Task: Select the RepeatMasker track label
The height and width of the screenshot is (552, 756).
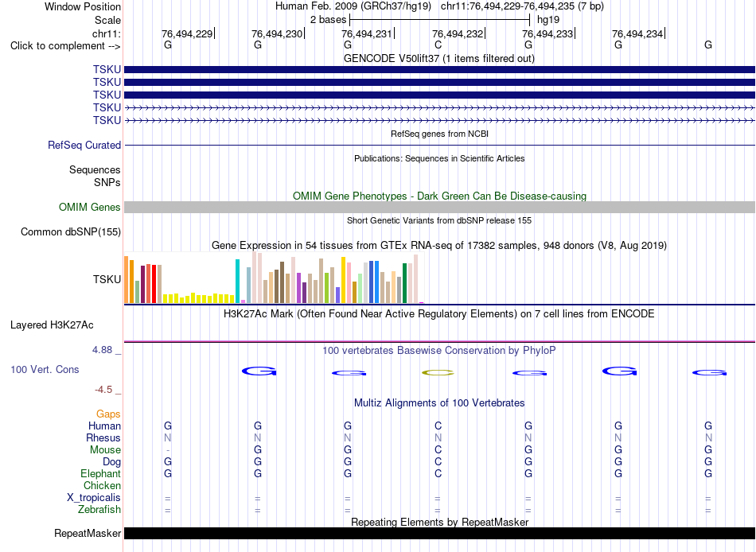Action: point(88,533)
